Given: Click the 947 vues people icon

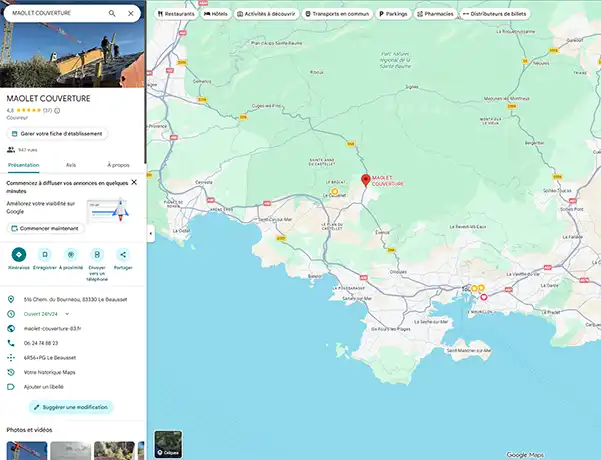Looking at the screenshot, I should pos(11,150).
